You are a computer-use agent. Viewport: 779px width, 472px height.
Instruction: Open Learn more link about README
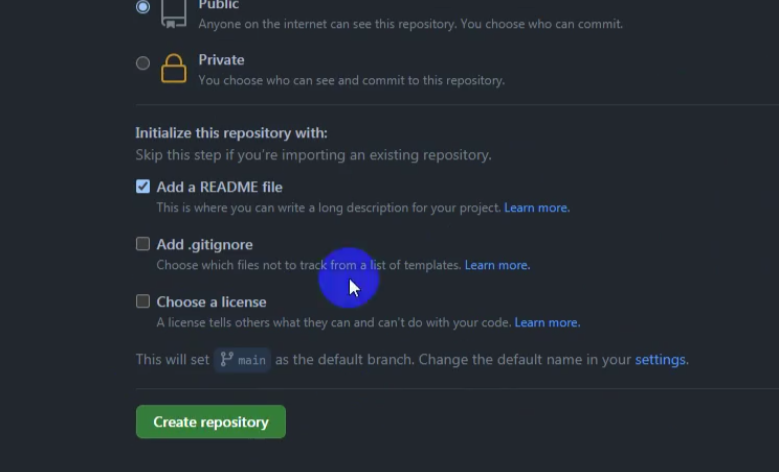click(x=537, y=208)
